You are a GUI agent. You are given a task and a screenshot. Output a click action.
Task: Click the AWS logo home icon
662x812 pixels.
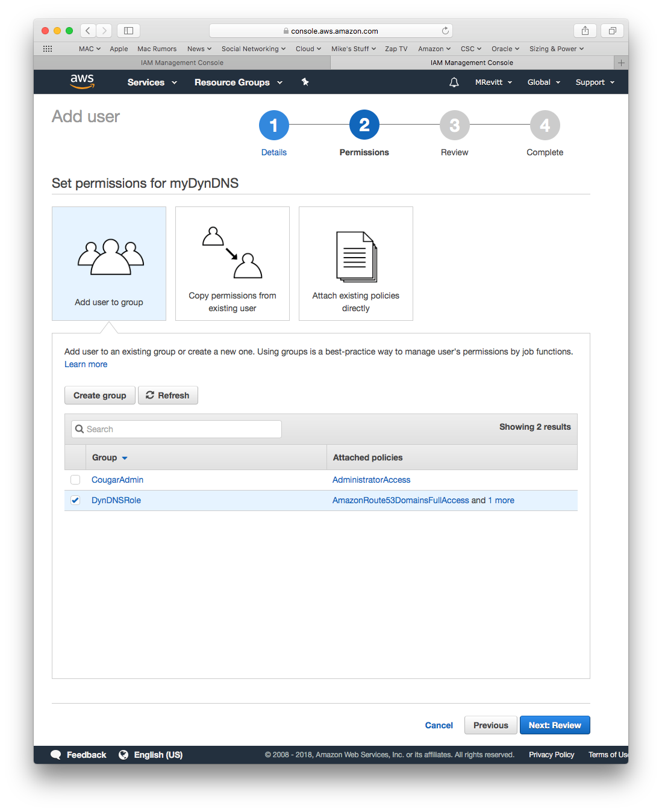pyautogui.click(x=82, y=81)
